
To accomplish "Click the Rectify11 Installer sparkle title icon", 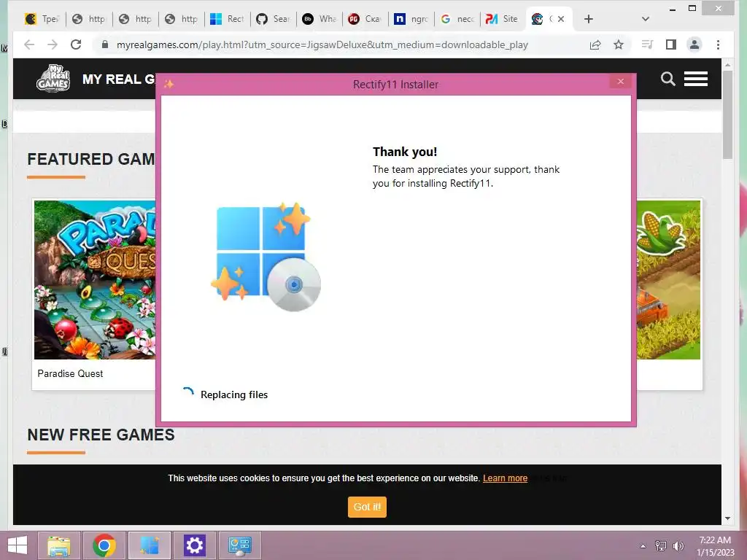I will tap(169, 85).
